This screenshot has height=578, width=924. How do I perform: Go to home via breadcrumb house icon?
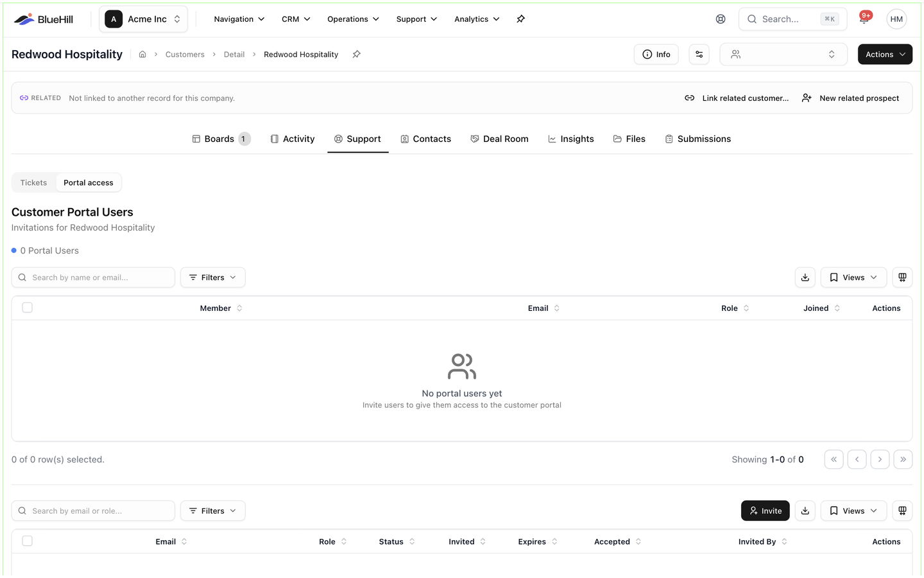tap(142, 55)
